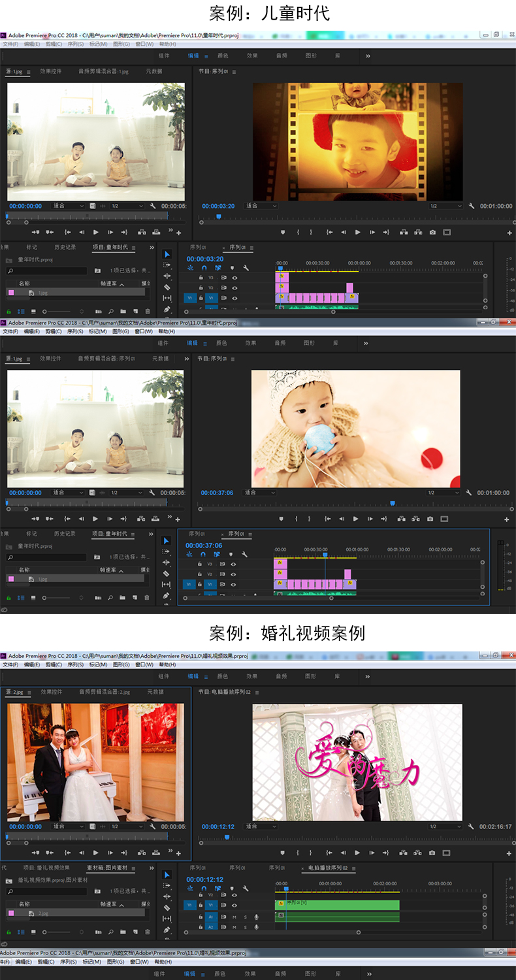
Task: Click Extract button in 婚礼视频效果 program monitor
Action: (x=417, y=853)
